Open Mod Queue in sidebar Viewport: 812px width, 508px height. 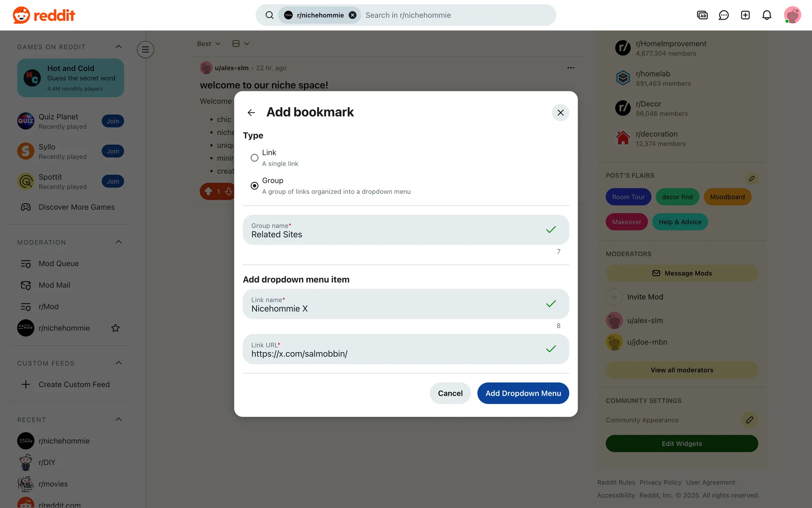(59, 264)
